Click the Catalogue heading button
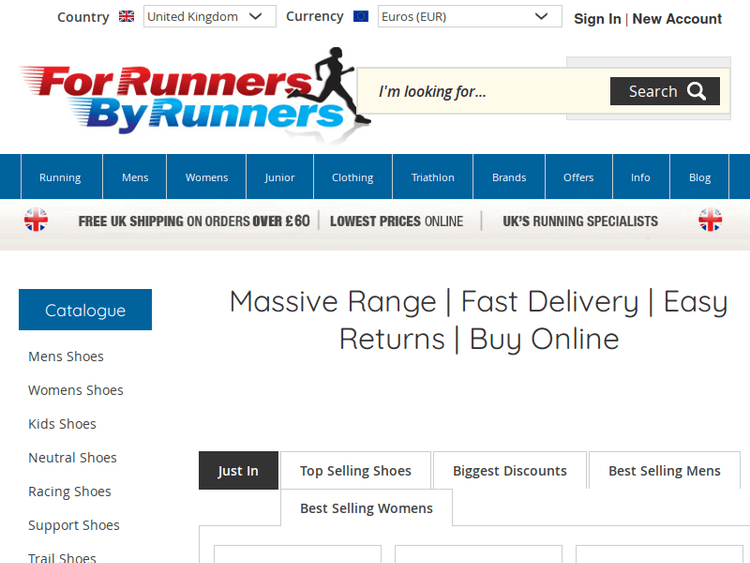Screen dimensions: 750x563 coord(85,310)
